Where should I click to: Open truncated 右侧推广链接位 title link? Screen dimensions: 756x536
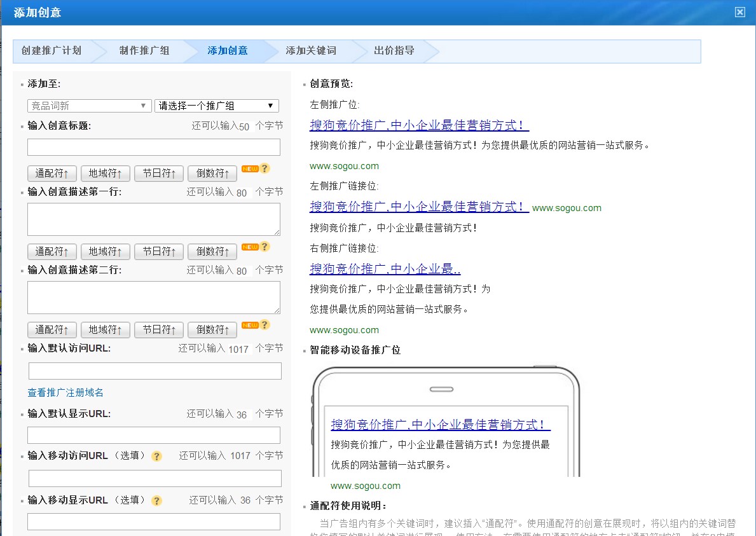pos(385,269)
